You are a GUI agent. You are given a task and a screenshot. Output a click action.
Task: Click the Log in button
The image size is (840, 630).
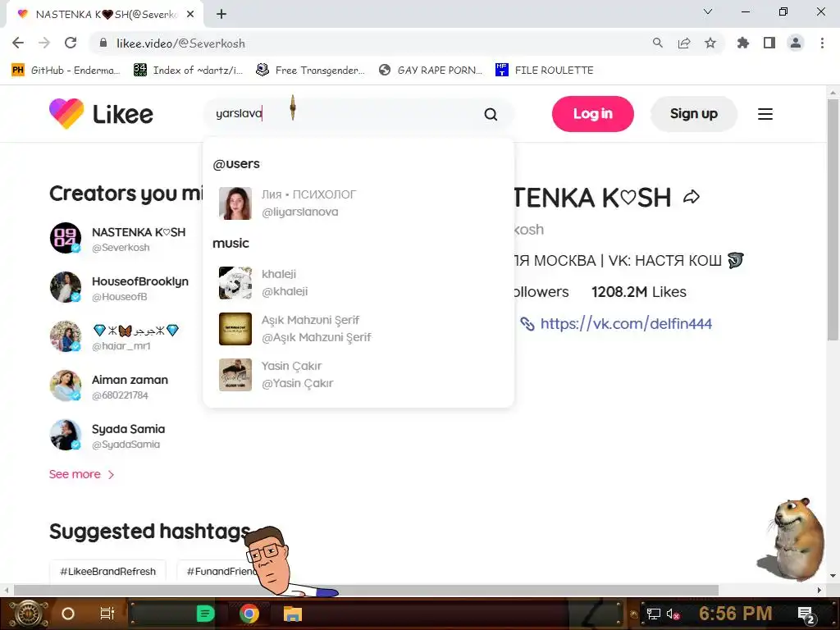[593, 113]
